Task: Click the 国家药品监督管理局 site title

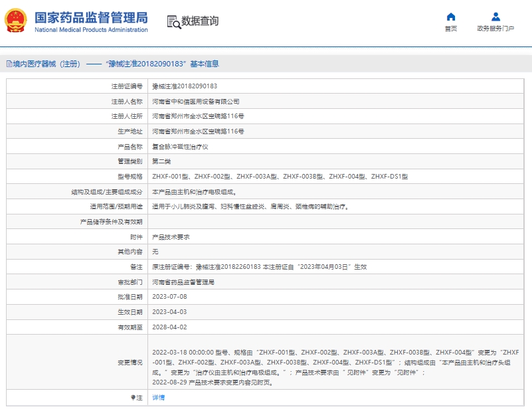Action: (x=91, y=18)
